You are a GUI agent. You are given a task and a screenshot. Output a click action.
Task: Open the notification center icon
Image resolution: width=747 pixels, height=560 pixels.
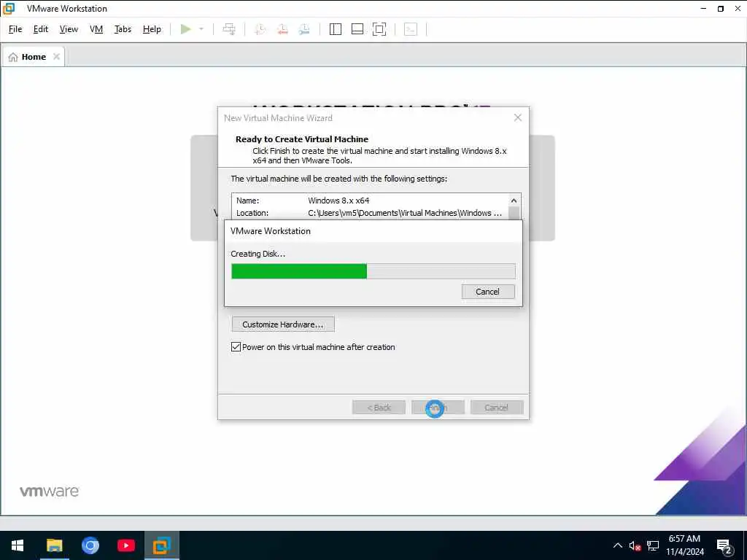pyautogui.click(x=724, y=546)
